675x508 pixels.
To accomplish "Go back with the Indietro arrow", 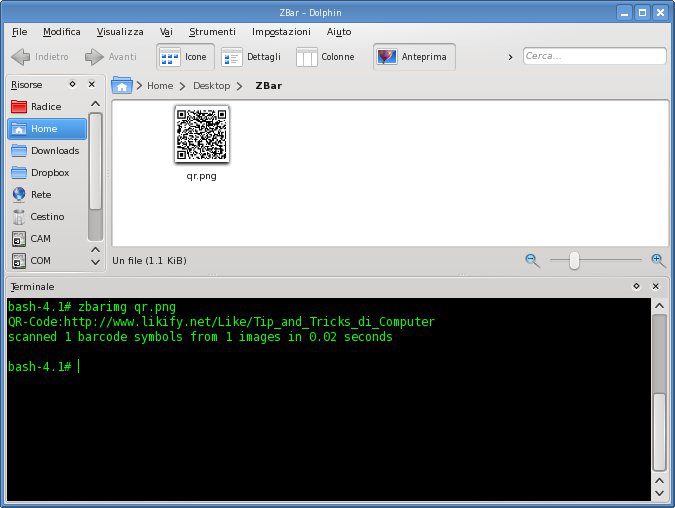I will pos(40,57).
